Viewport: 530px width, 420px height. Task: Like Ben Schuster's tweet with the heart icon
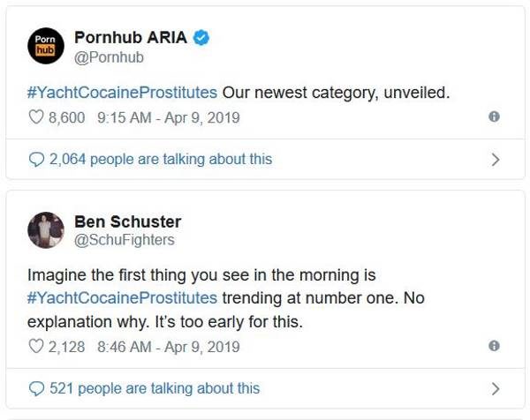36,347
